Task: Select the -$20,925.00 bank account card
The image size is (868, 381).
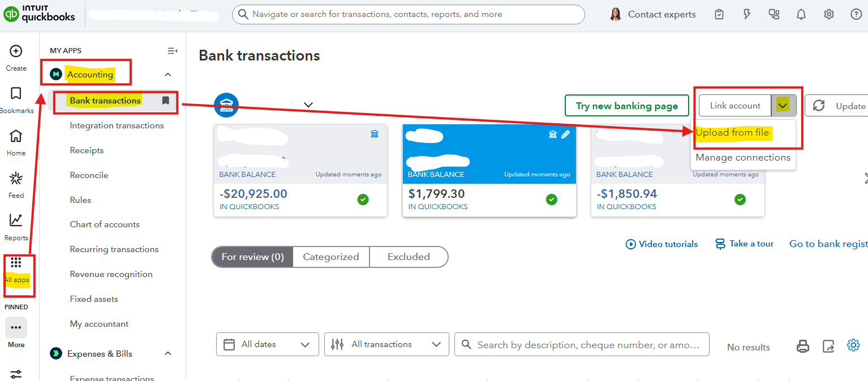Action: [x=300, y=170]
